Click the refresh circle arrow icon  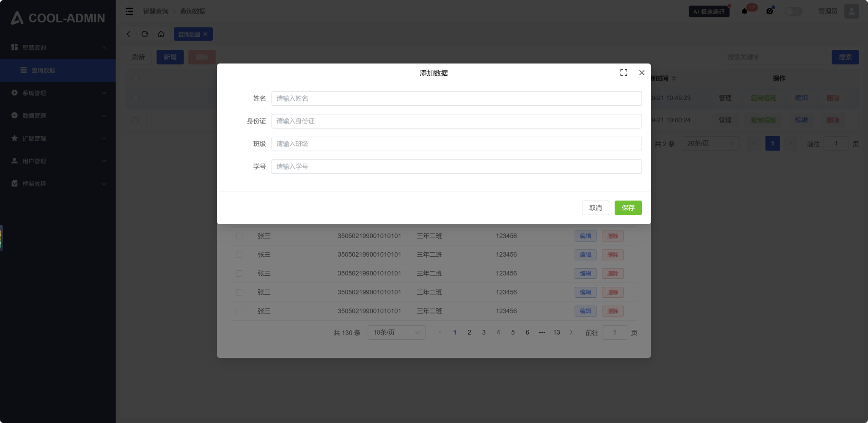pos(145,34)
